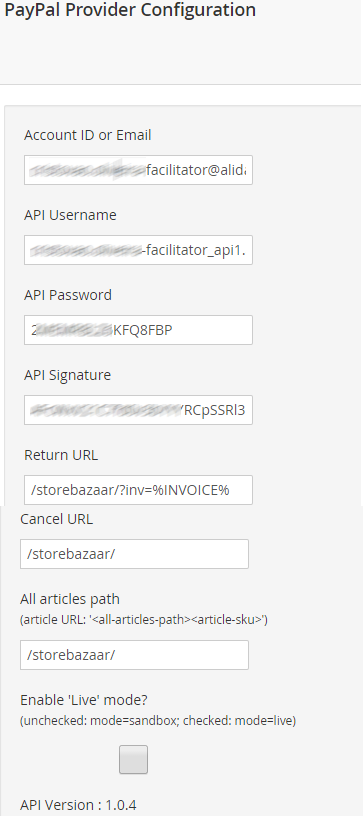The image size is (363, 816).
Task: Select the All articles path input
Action: tap(134, 655)
